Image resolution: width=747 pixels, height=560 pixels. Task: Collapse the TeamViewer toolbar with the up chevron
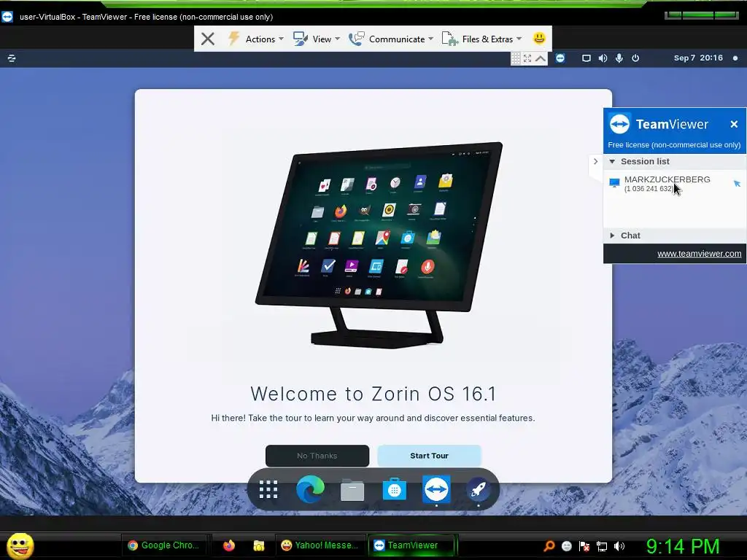click(541, 58)
